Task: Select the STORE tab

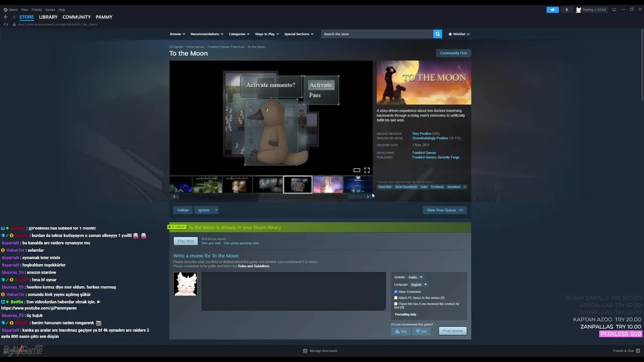Action: [27, 17]
